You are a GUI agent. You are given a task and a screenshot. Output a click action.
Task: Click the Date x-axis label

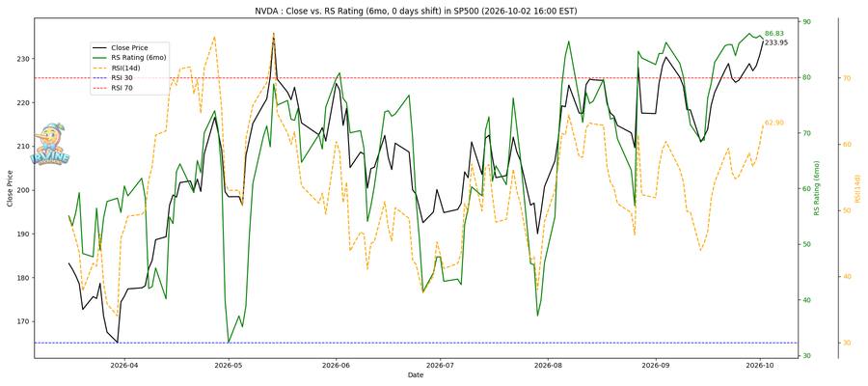(x=416, y=375)
